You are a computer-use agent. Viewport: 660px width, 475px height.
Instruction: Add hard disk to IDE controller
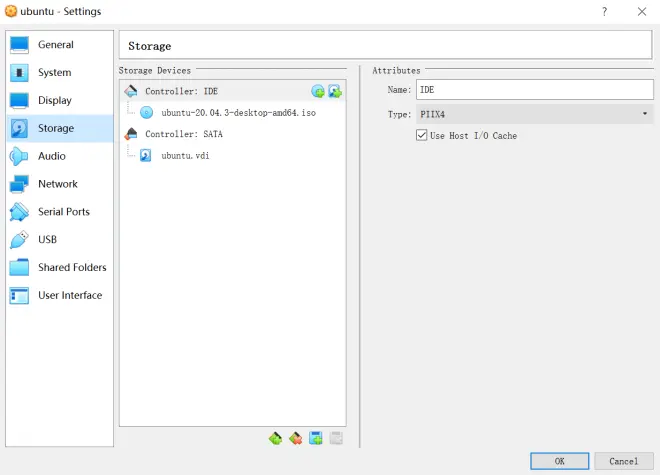click(x=335, y=91)
